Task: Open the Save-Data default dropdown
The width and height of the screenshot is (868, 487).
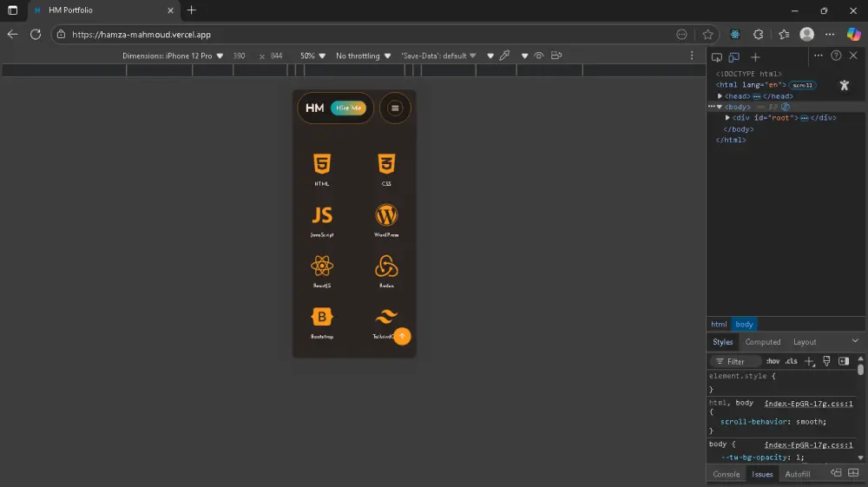Action: pos(438,56)
